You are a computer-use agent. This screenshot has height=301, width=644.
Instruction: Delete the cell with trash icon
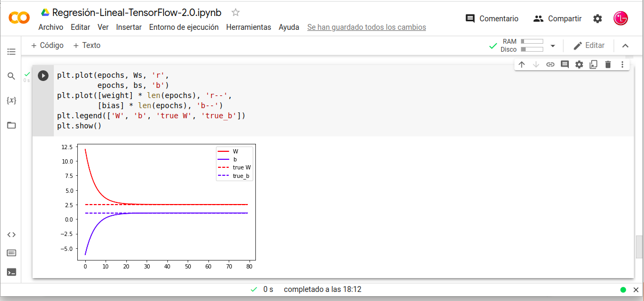608,64
